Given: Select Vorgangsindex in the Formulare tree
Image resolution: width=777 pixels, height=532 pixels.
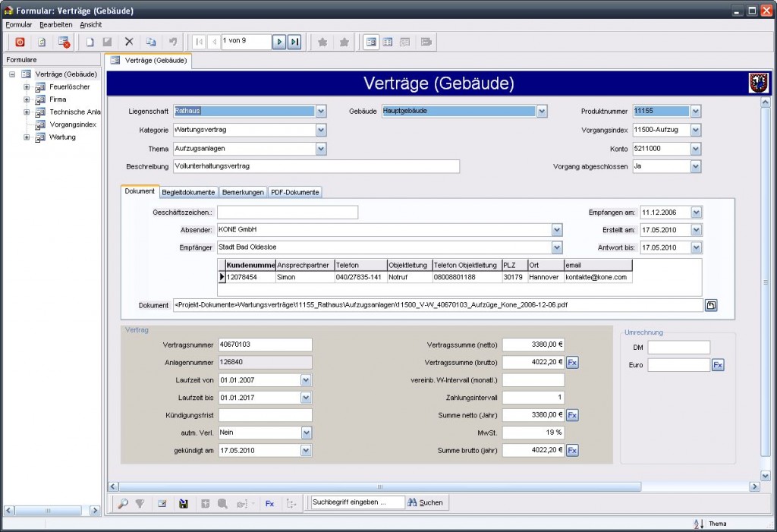Looking at the screenshot, I should [73, 124].
